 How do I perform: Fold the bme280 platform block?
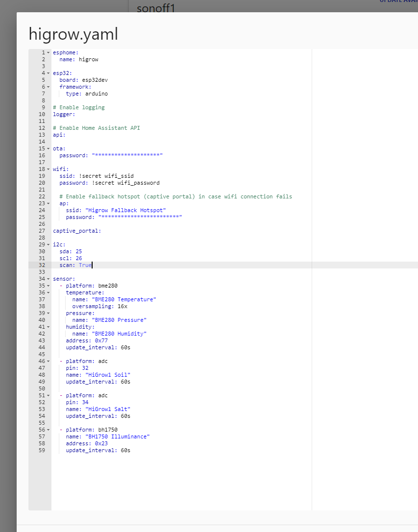tap(48, 286)
